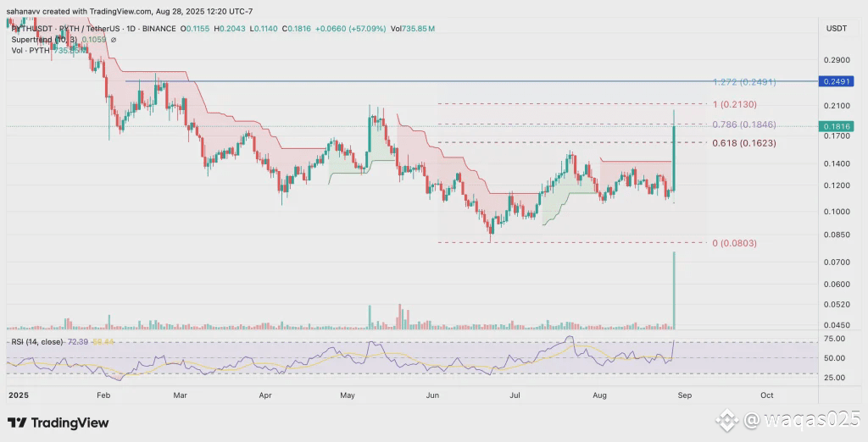Click the Feb label on time axis
This screenshot has height=442, width=868.
pos(103,395)
